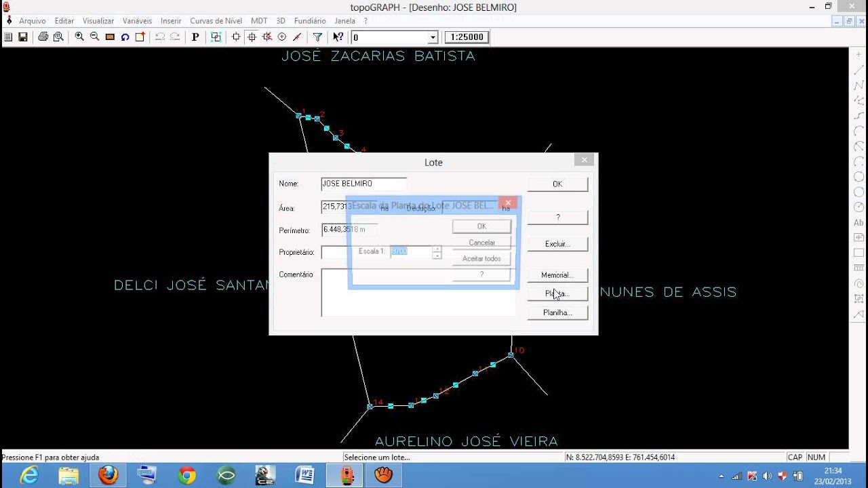The height and width of the screenshot is (488, 868).
Task: Open Firefox from the taskbar
Action: tap(108, 475)
